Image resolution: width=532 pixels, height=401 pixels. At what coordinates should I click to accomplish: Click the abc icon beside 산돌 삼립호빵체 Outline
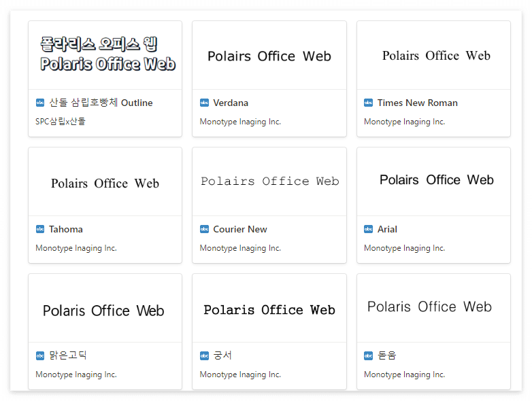tap(40, 103)
